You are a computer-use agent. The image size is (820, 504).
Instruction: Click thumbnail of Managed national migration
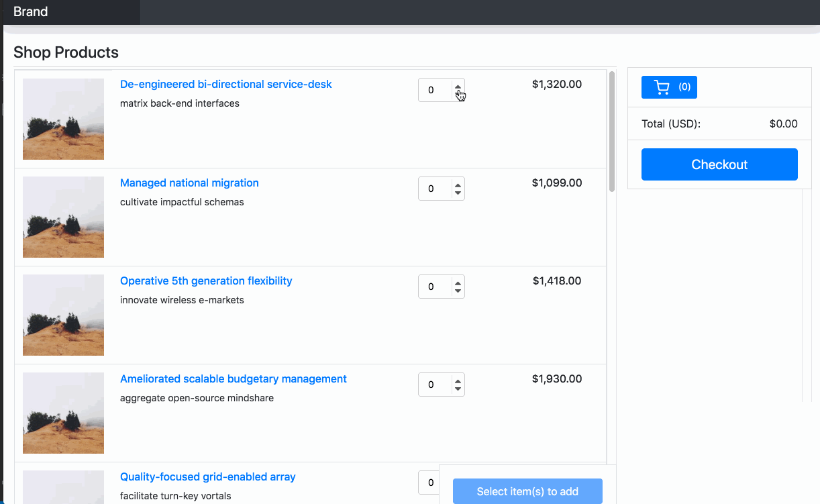(63, 217)
